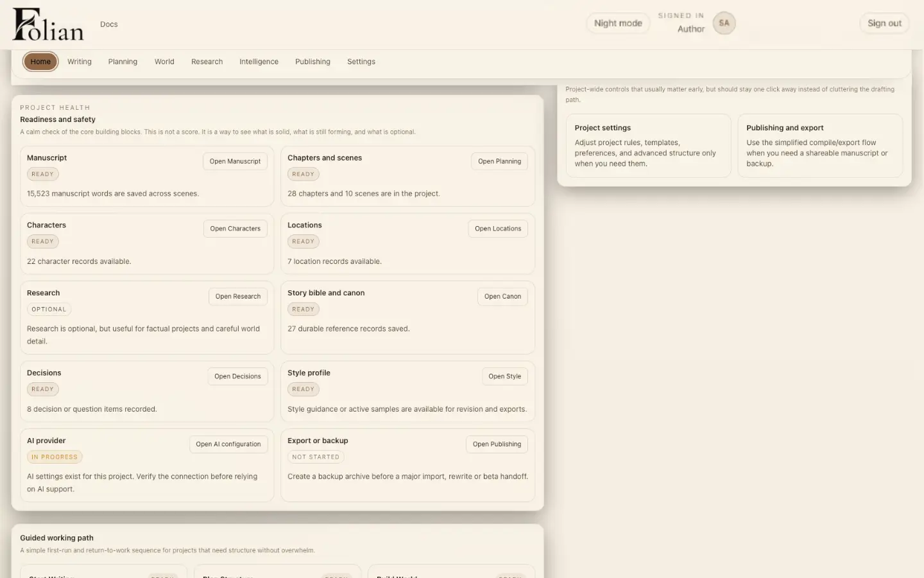Click Open AI configuration button
Screen dimensions: 924x578
click(228, 444)
